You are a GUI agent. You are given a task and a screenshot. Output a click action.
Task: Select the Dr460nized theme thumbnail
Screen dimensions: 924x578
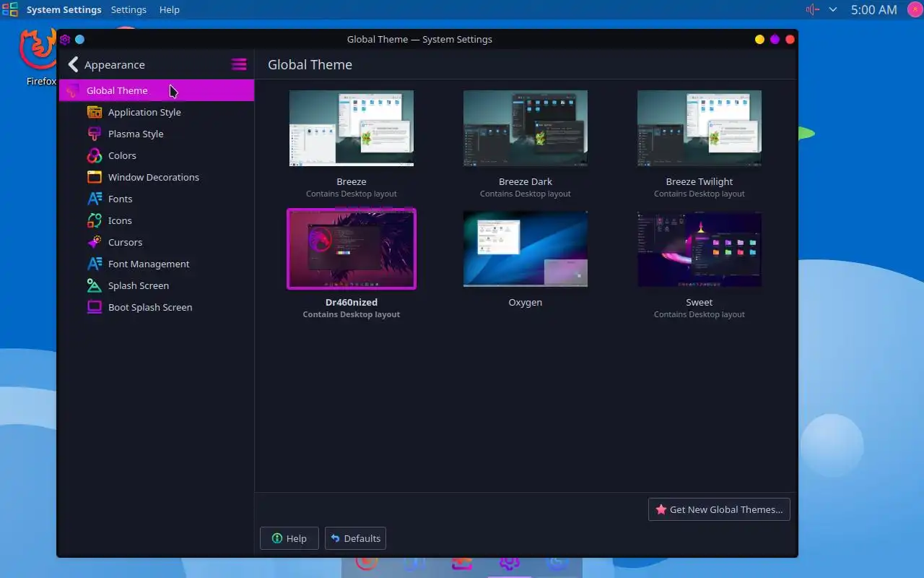(x=352, y=249)
